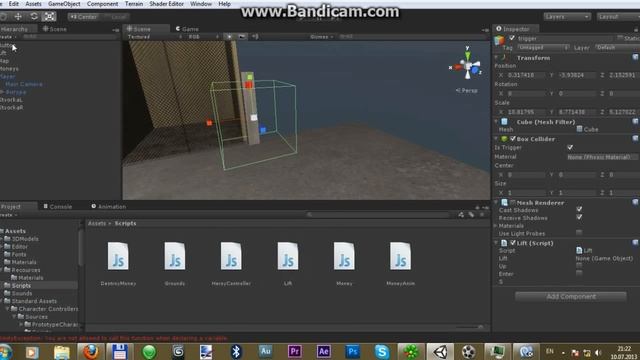Select the HeroyController script icon
Viewport: 640px width, 360px height.
point(231,256)
